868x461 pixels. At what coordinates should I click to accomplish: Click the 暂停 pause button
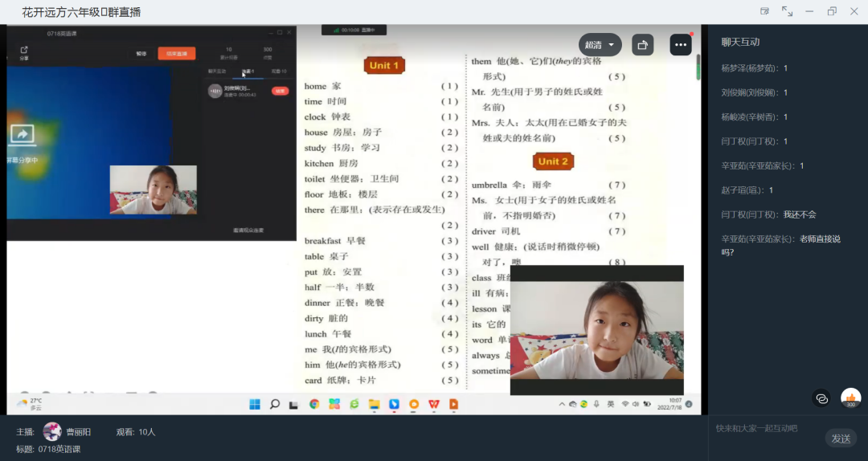pyautogui.click(x=141, y=54)
